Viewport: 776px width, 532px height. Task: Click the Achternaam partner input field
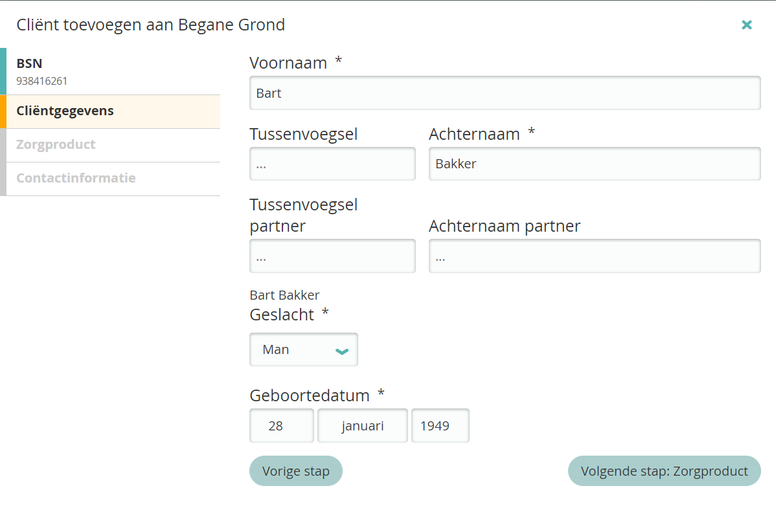[x=594, y=256]
